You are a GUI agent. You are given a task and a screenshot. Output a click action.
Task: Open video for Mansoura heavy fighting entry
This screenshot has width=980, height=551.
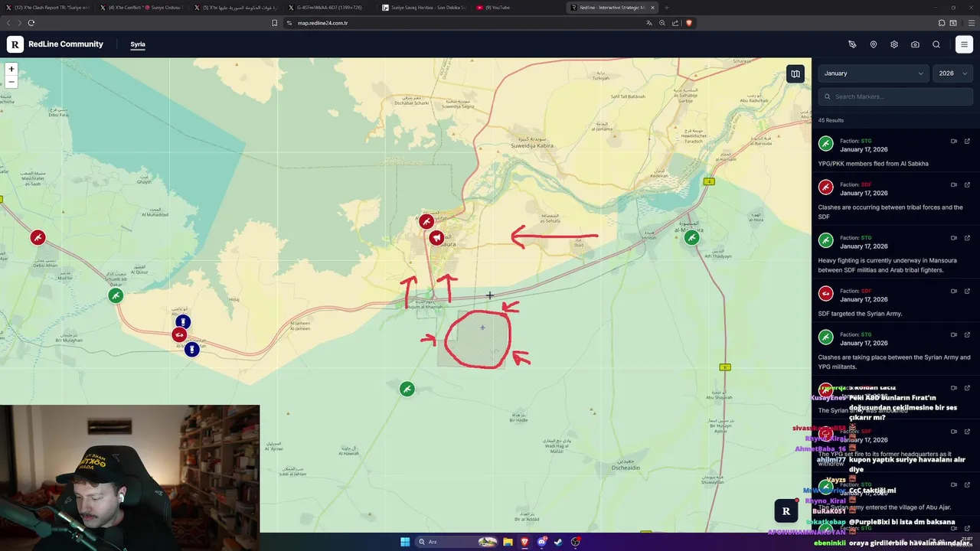(954, 237)
